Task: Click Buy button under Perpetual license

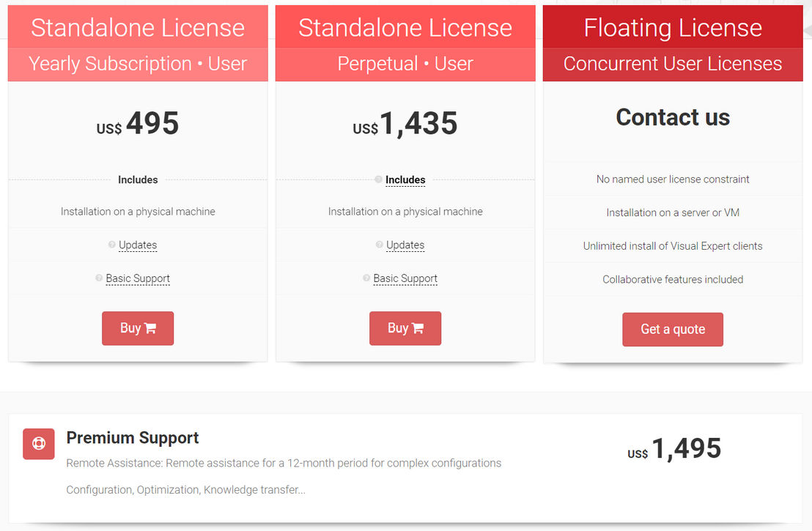Action: (405, 328)
